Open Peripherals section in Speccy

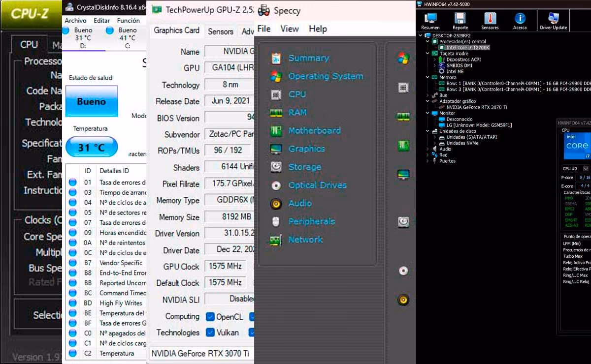(311, 221)
